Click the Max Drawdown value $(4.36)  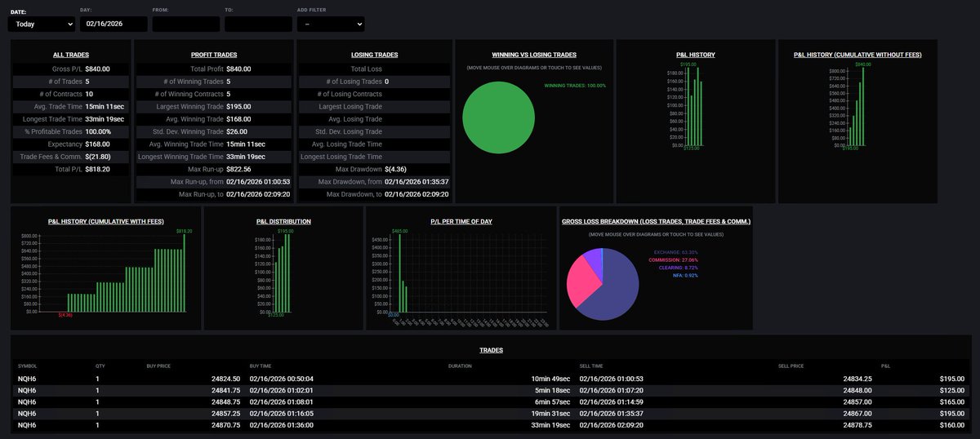pyautogui.click(x=396, y=169)
